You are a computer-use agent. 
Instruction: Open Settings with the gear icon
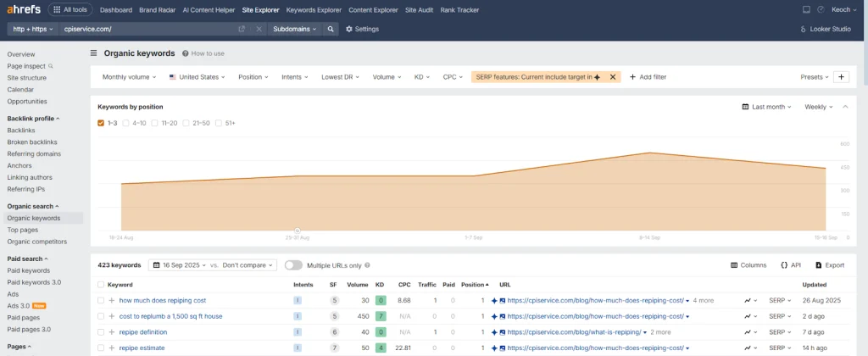click(x=362, y=29)
